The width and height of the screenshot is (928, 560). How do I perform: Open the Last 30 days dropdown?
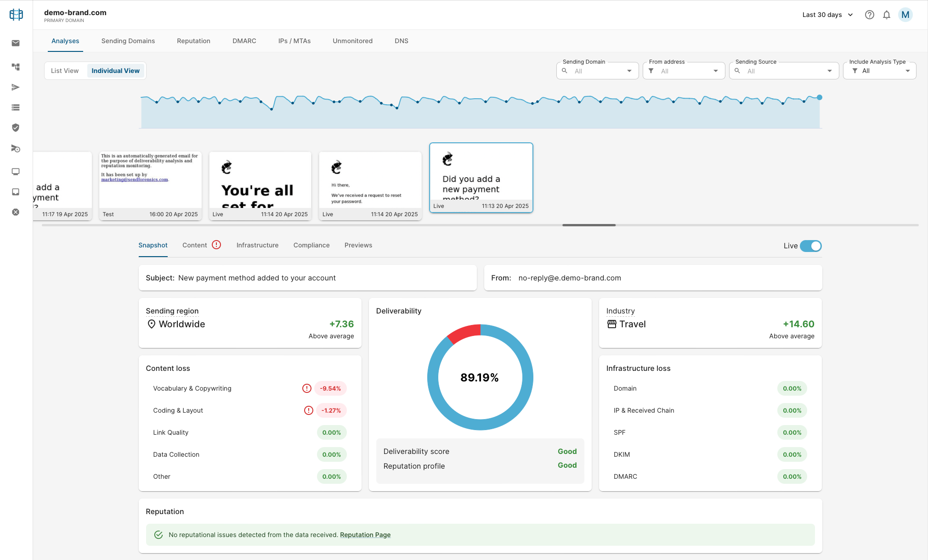[827, 15]
